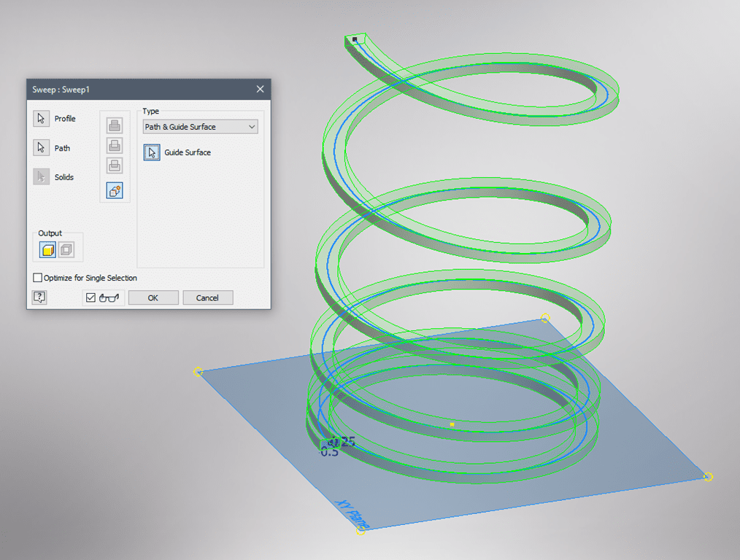Click the Solids selector arrow
The image size is (740, 560).
click(42, 177)
